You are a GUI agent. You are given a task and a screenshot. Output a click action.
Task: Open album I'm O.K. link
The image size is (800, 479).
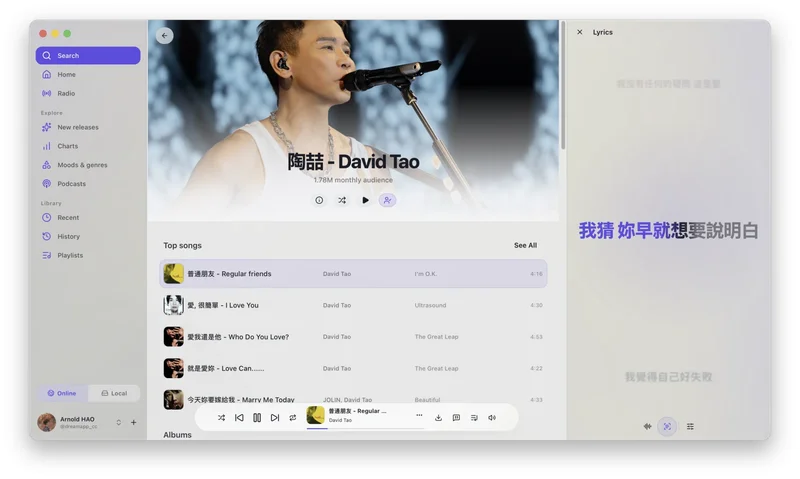tap(426, 274)
